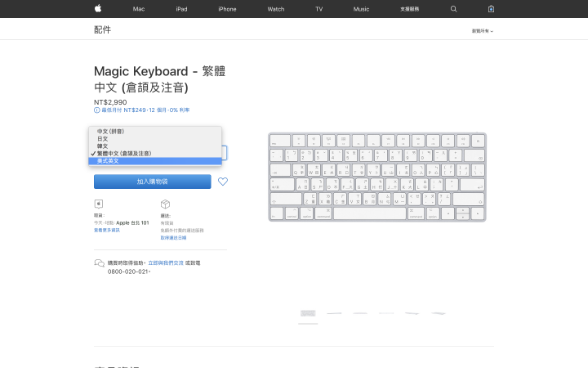The width and height of the screenshot is (588, 368).
Task: Click the chat bubbles help icon
Action: point(99,263)
